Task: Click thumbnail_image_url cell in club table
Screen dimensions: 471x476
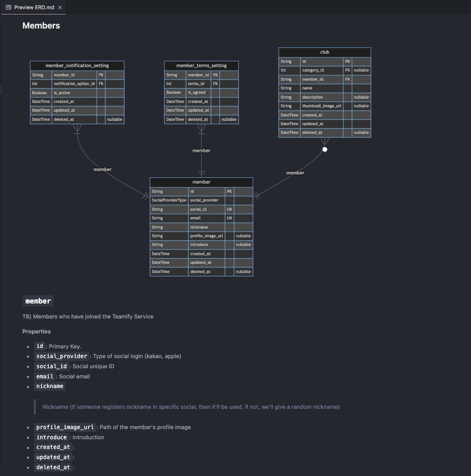Action: 322,106
